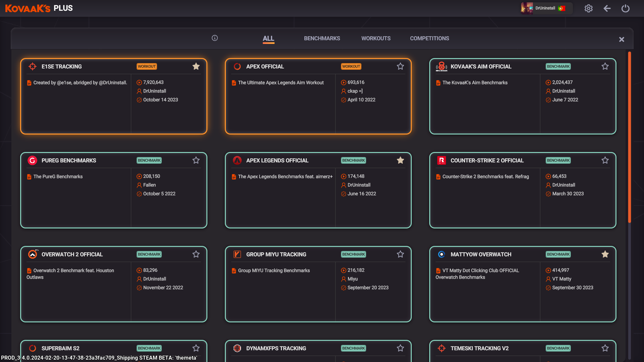Click the Overwatch 2 Official logo icon
Viewport: 644px width, 362px height.
pos(33,254)
